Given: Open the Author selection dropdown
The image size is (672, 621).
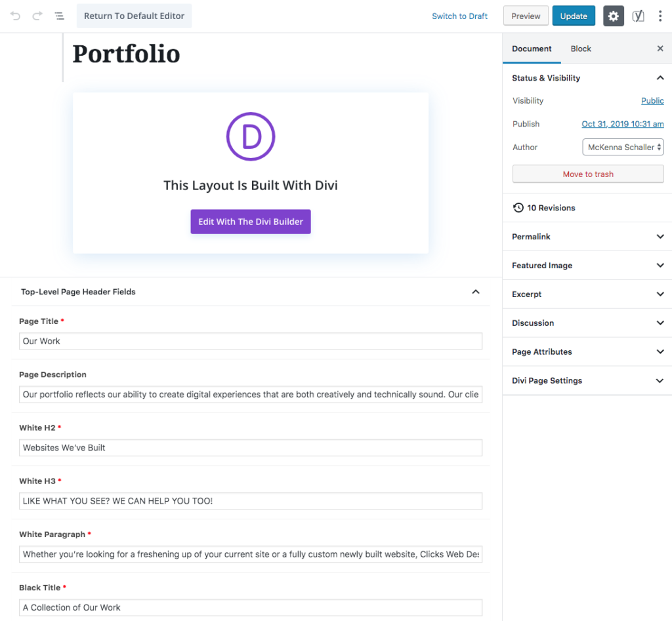Looking at the screenshot, I should (x=623, y=147).
